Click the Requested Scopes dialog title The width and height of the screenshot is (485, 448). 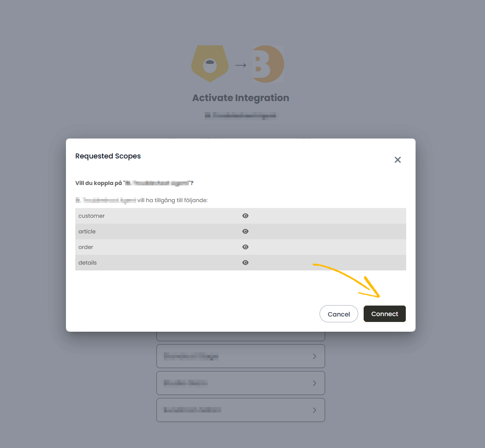(x=108, y=156)
